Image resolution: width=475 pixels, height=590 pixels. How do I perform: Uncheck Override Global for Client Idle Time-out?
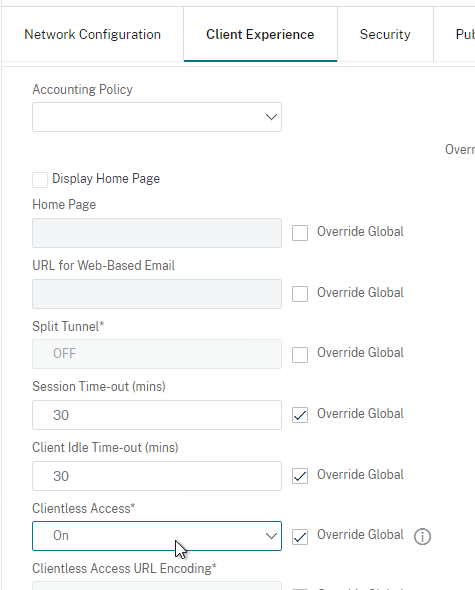click(x=300, y=476)
